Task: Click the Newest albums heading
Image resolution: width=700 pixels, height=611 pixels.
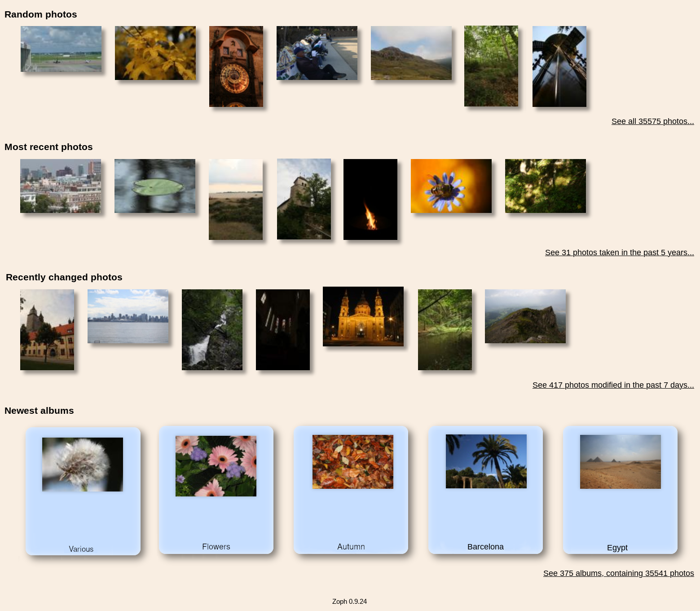Action: click(x=39, y=411)
